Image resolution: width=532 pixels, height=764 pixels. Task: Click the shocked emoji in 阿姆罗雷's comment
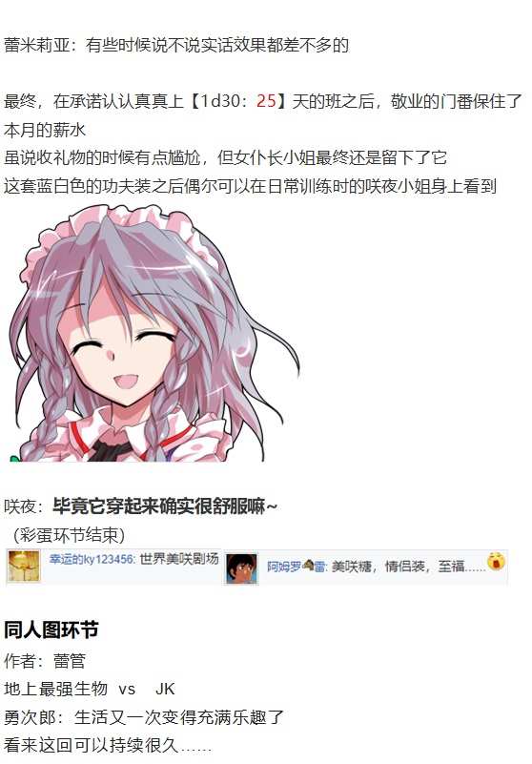[x=496, y=561]
